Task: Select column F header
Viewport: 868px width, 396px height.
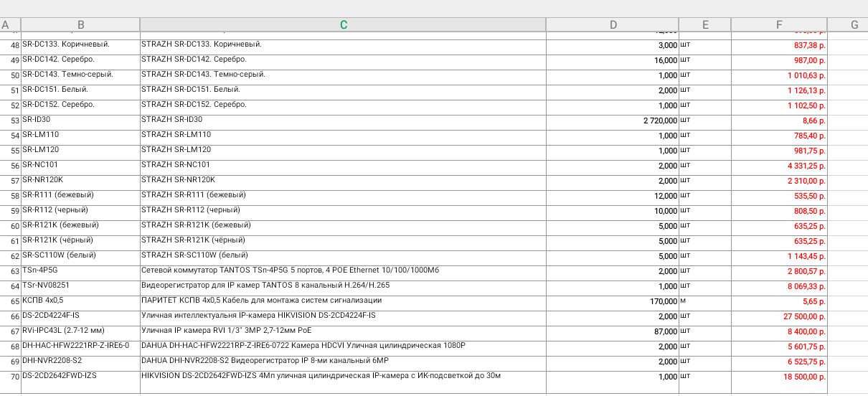Action: pos(779,25)
